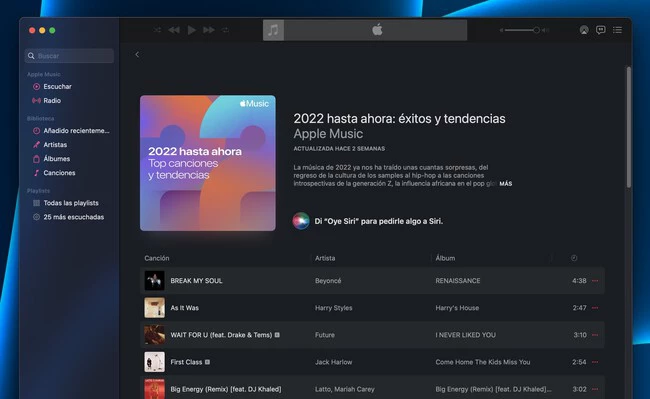Viewport: 650px width, 399px height.
Task: Open more options for BREAK MY SOUL
Action: 595,281
